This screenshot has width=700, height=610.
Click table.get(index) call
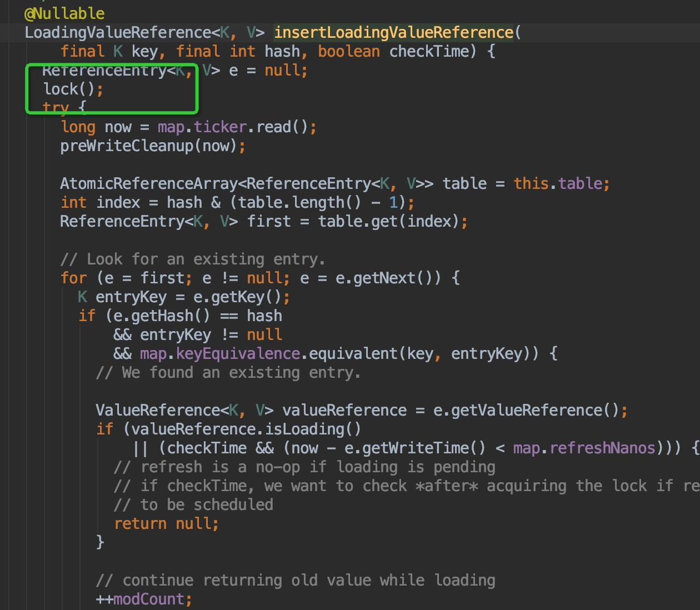[389, 221]
